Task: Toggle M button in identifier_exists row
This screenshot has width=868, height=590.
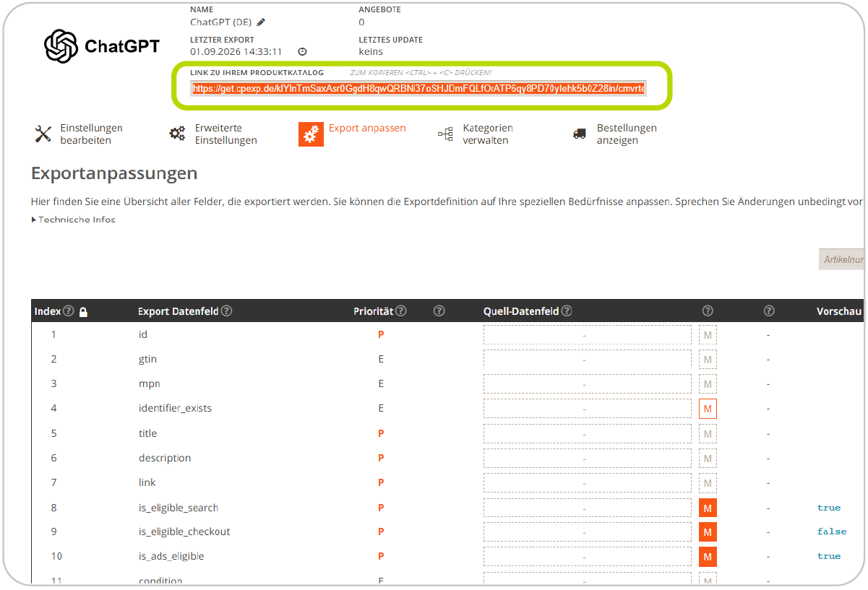Action: pos(708,409)
